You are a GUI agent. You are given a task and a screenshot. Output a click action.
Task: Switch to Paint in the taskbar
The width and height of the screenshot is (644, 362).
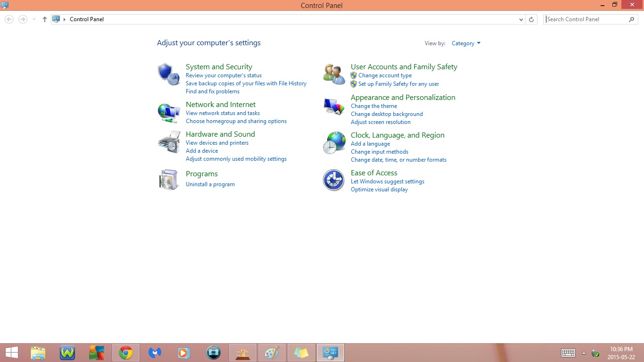pos(272,353)
